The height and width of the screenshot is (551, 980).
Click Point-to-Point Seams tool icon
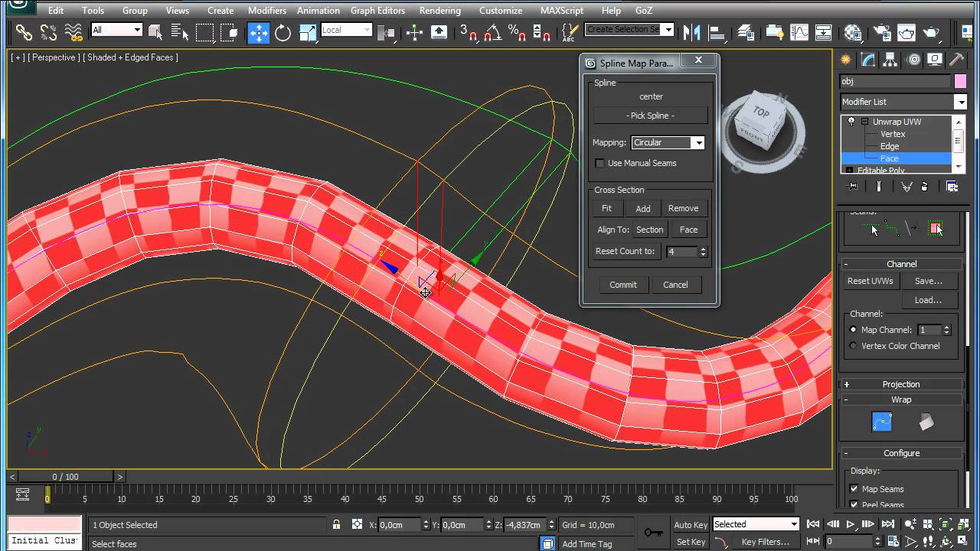pos(892,228)
